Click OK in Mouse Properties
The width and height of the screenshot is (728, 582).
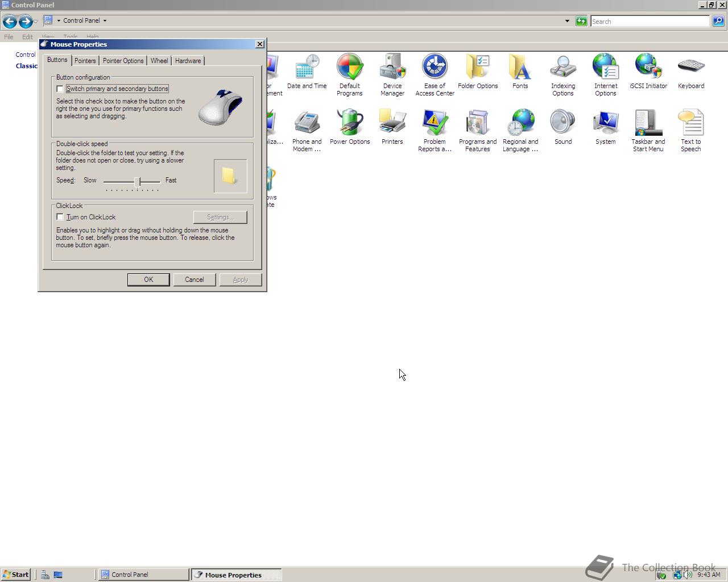(148, 280)
